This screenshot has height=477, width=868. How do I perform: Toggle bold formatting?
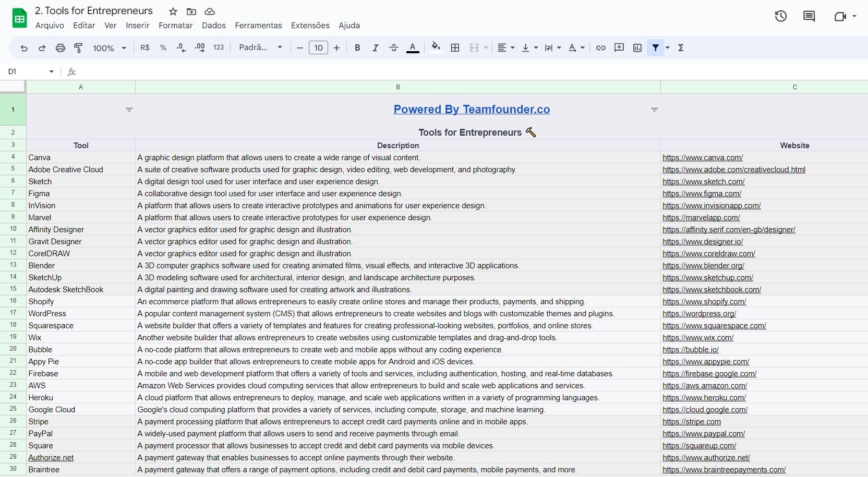(357, 48)
